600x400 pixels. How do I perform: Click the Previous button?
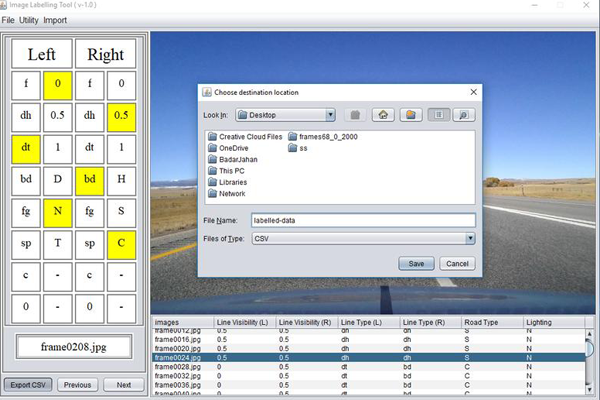click(77, 385)
